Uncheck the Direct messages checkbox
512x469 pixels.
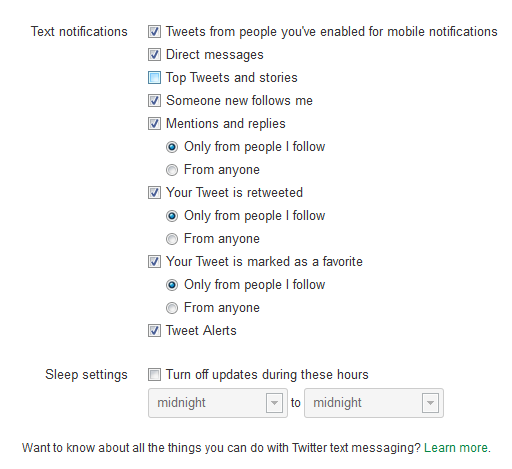(x=154, y=55)
